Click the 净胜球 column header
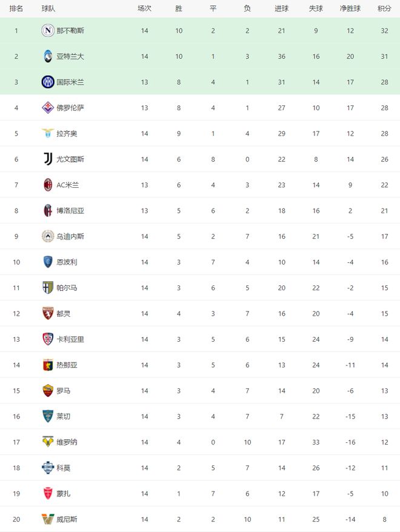 click(350, 8)
